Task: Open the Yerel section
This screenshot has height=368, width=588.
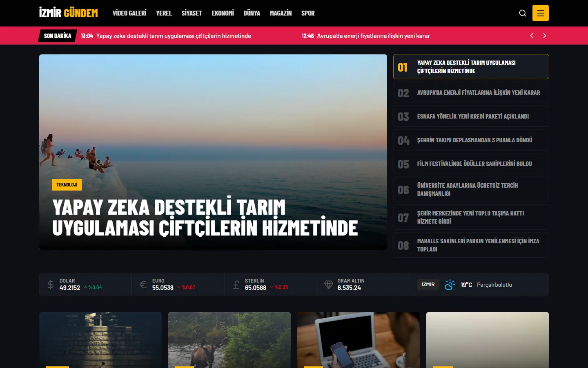Action: coord(164,13)
